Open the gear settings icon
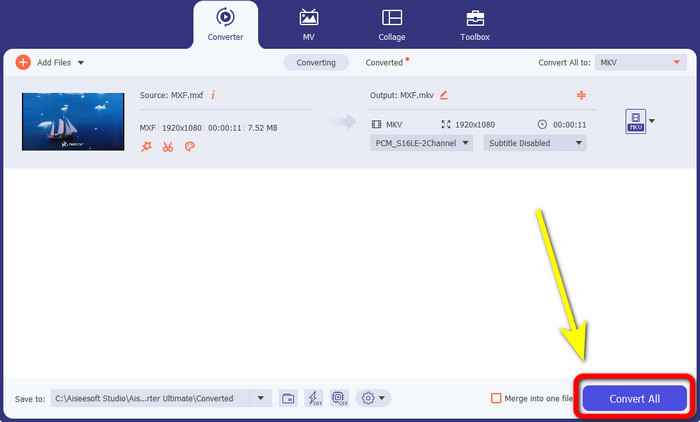 coord(368,398)
